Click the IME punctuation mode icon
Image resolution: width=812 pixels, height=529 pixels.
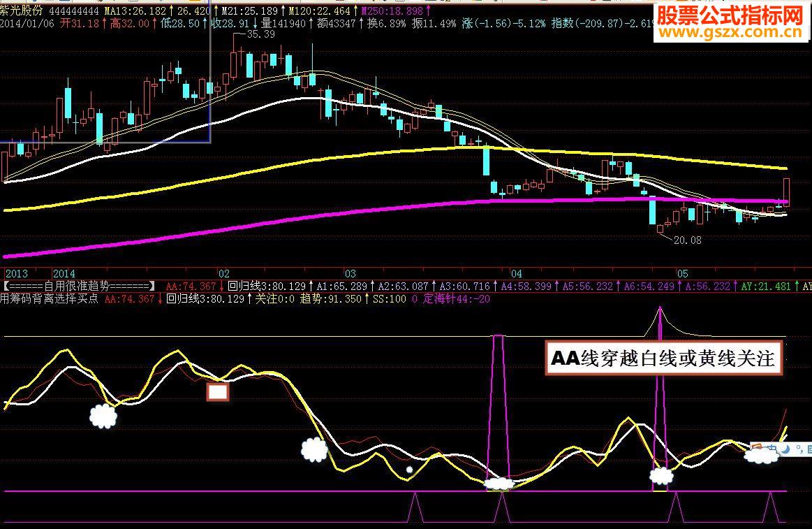click(x=799, y=449)
